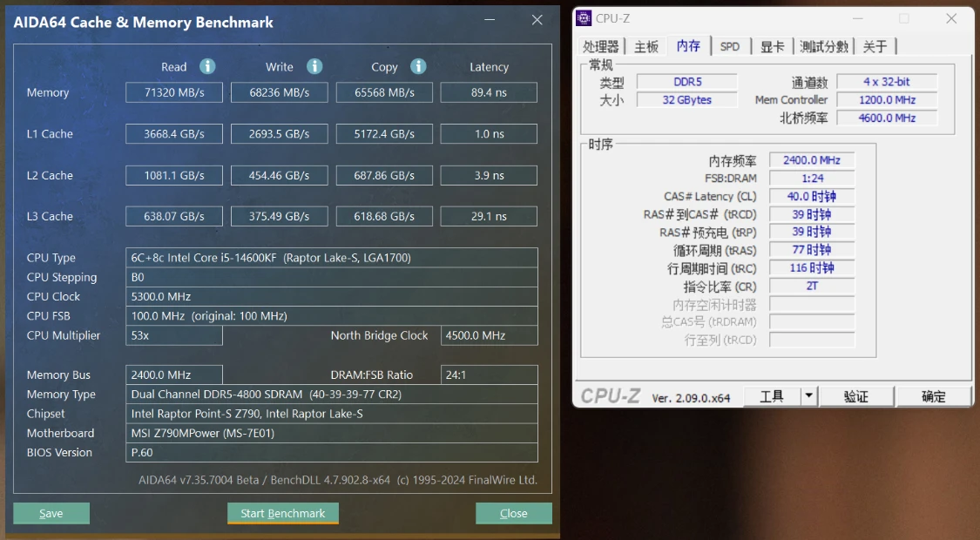Click the Memory Read value 71320 MB/s

[174, 92]
